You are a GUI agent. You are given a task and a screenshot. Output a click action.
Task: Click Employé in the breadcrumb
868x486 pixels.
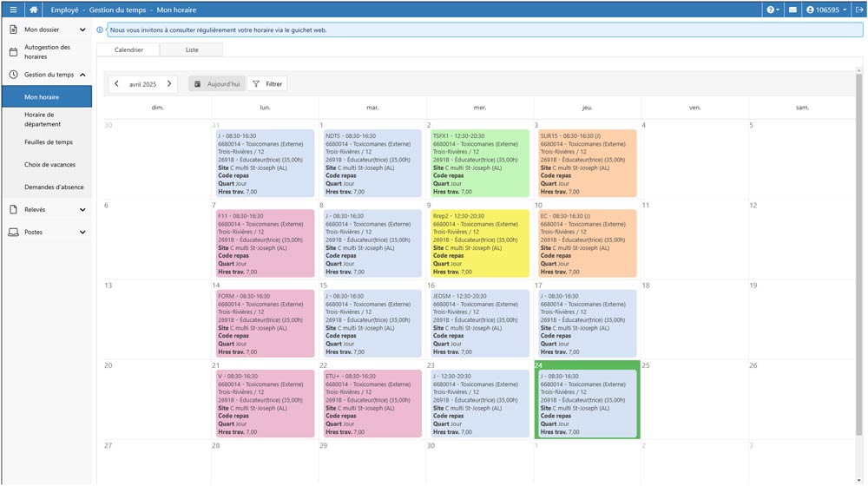tap(65, 10)
